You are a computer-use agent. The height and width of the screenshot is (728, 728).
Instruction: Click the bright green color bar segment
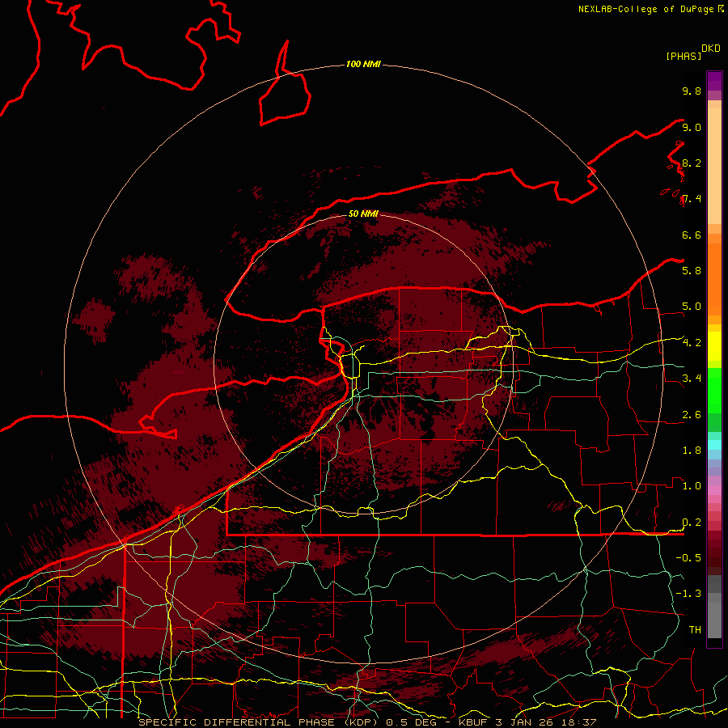[x=714, y=391]
